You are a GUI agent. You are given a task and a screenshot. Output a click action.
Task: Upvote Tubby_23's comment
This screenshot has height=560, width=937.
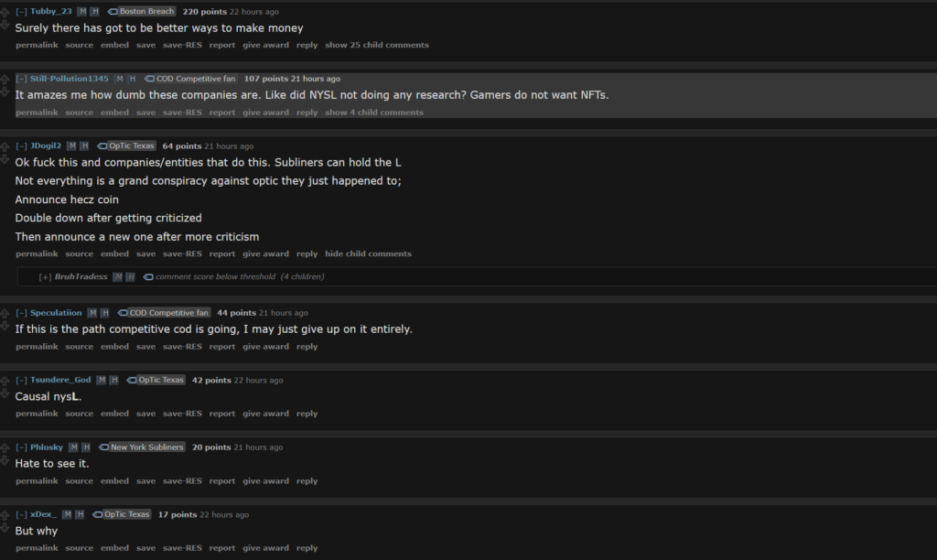coord(5,13)
